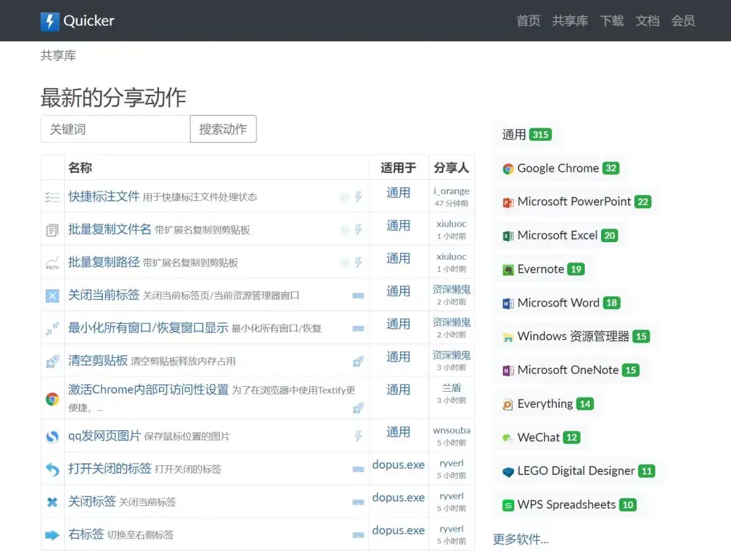Click the lightning icon in 批量复制路径 row

point(358,263)
